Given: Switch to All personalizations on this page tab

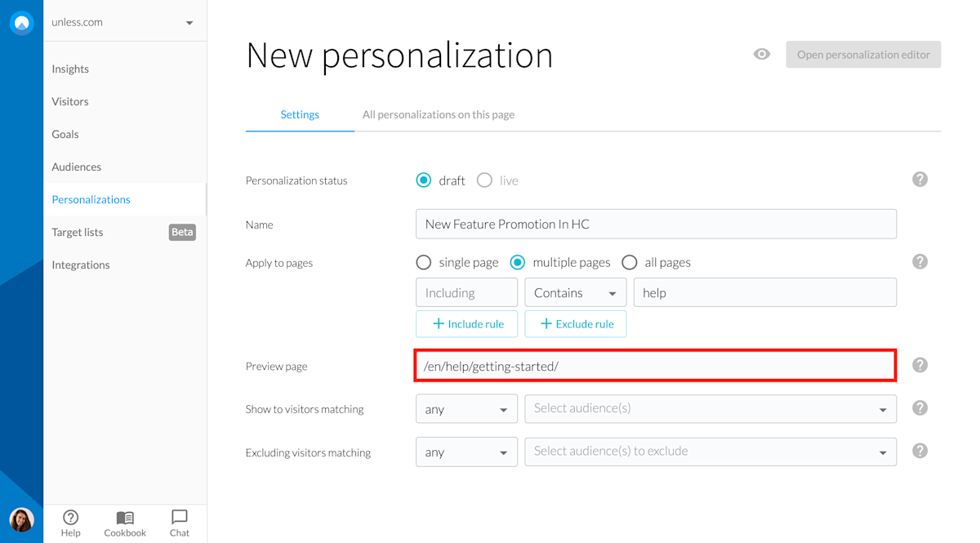Looking at the screenshot, I should [x=438, y=115].
